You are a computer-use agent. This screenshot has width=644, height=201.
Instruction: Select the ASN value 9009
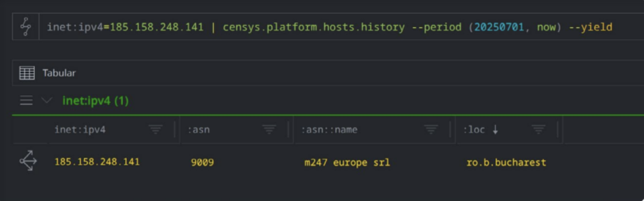click(x=202, y=162)
